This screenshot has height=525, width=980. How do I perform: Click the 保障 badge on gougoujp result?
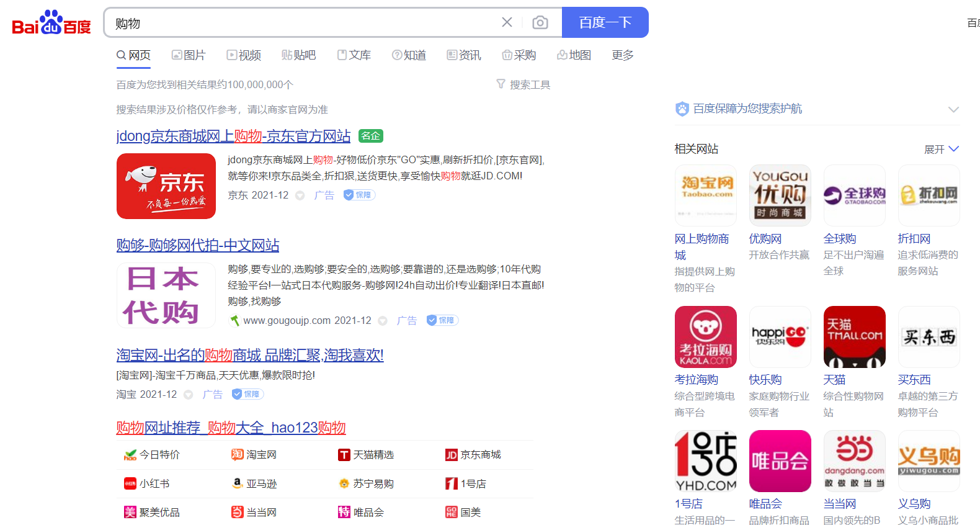pyautogui.click(x=442, y=320)
